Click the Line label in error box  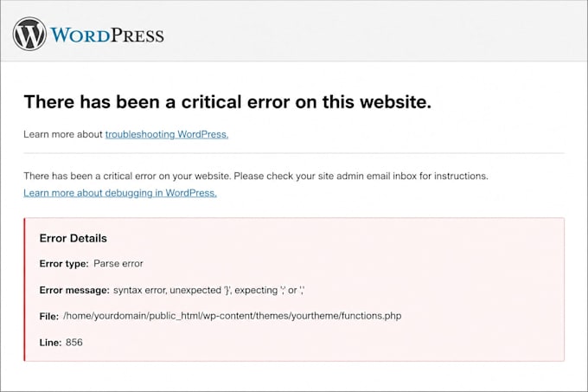[x=50, y=342]
